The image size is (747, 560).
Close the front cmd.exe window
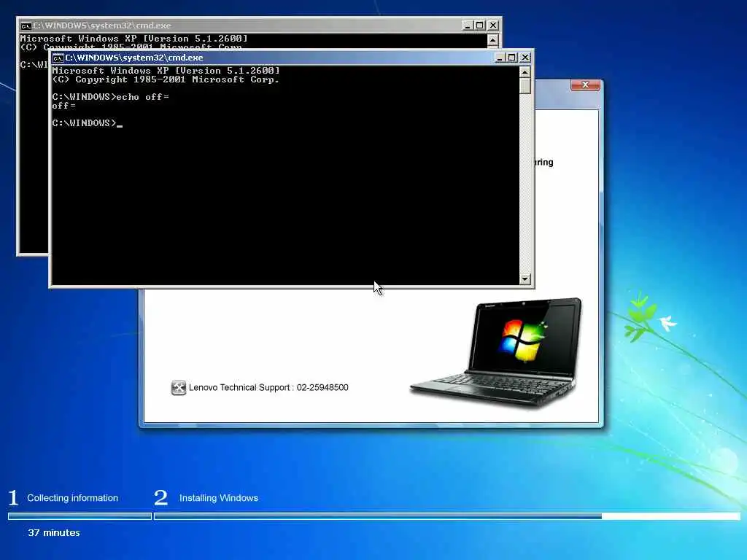[525, 58]
